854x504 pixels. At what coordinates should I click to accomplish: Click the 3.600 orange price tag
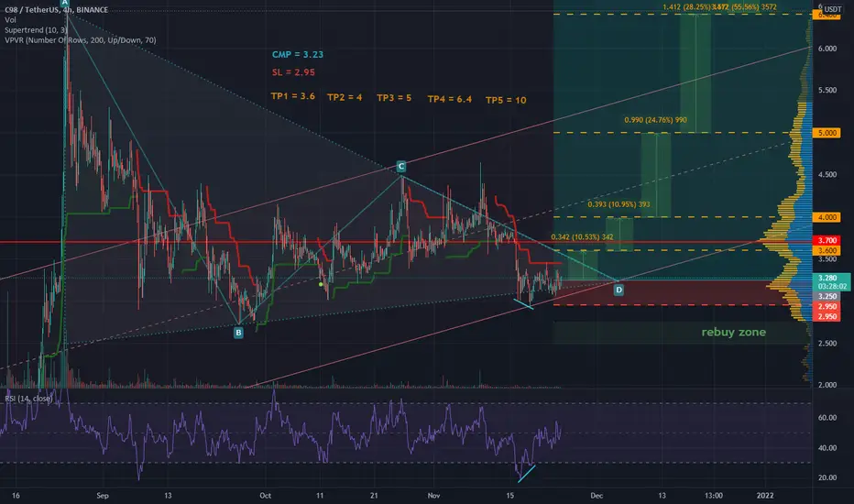pyautogui.click(x=827, y=251)
